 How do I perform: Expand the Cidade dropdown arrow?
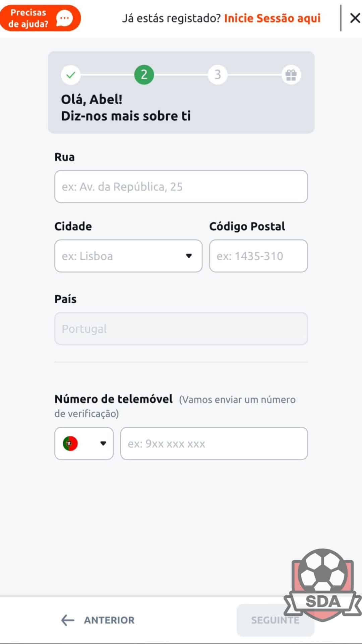point(189,256)
